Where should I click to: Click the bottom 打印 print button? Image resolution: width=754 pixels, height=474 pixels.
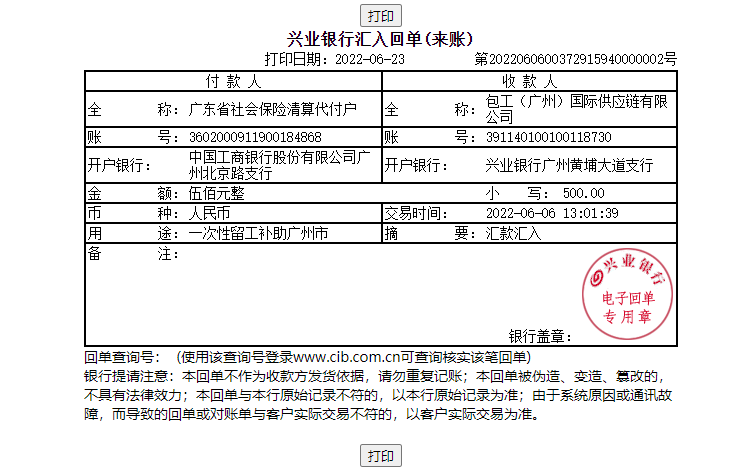380,455
